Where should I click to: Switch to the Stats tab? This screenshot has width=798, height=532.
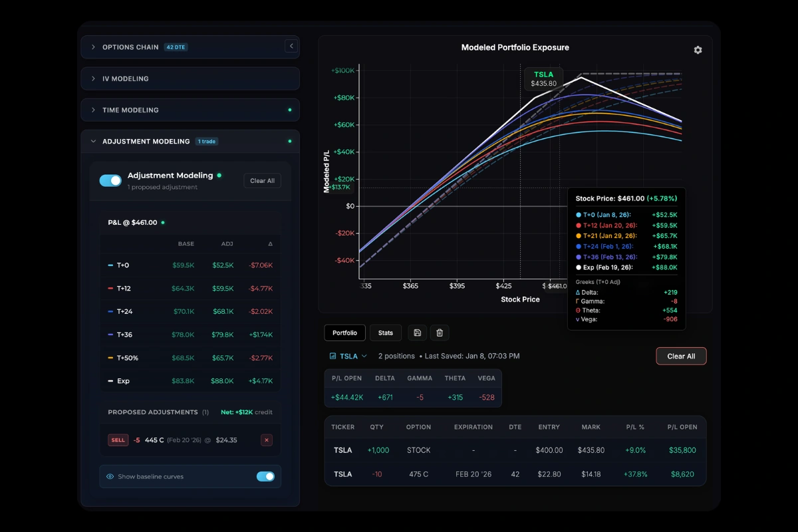[x=385, y=332]
